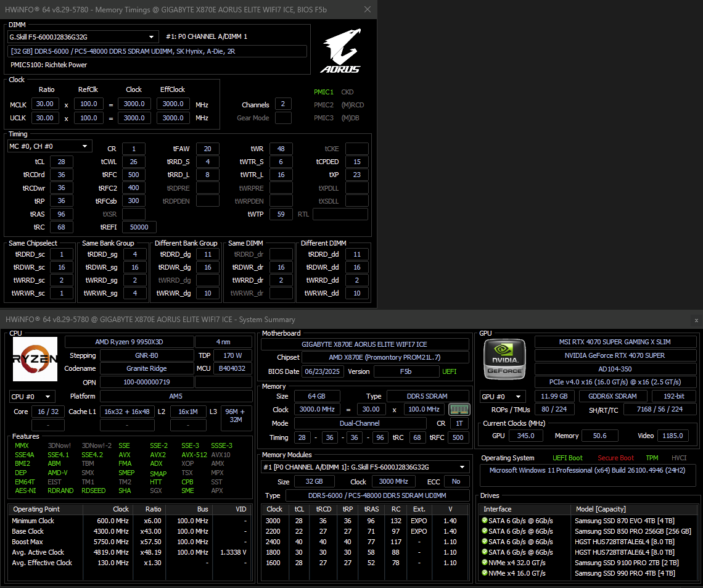Open the green memory module icon

[459, 409]
